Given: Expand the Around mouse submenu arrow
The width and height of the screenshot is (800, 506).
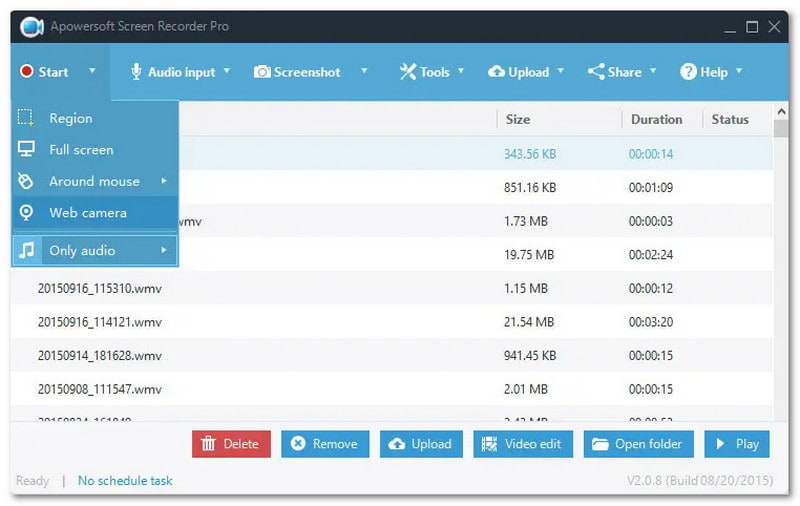Looking at the screenshot, I should click(164, 181).
